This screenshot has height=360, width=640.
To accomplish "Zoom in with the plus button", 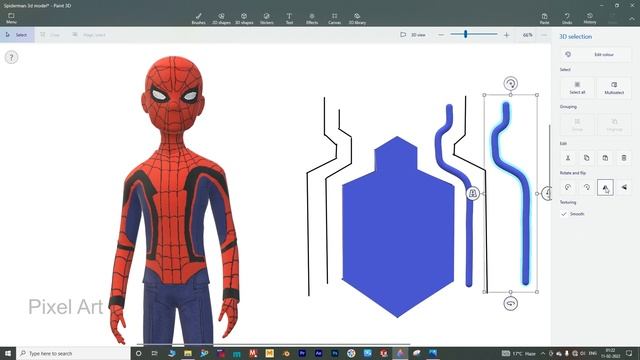I will [507, 35].
